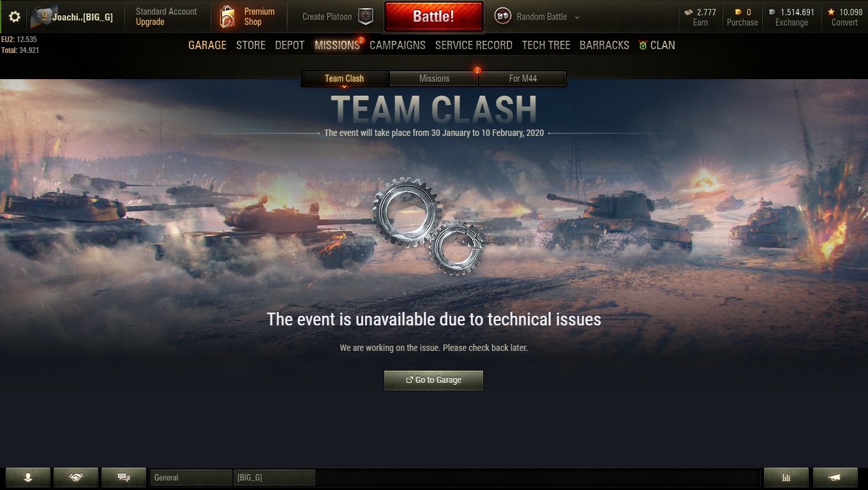Select the For M44 tab

[x=523, y=78]
